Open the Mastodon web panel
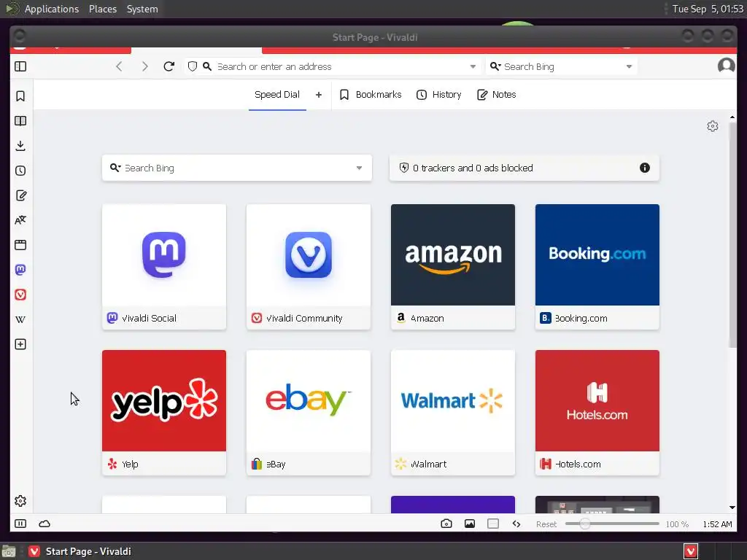Image resolution: width=747 pixels, height=560 pixels. 20,270
